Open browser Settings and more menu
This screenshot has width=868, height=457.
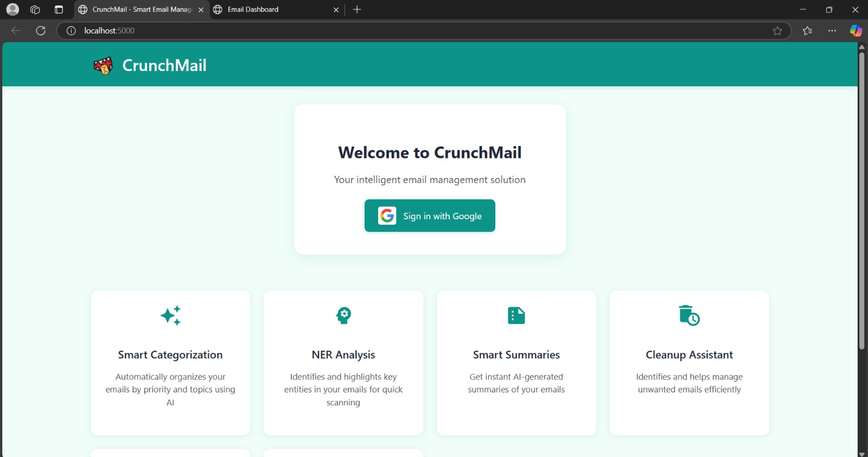832,30
